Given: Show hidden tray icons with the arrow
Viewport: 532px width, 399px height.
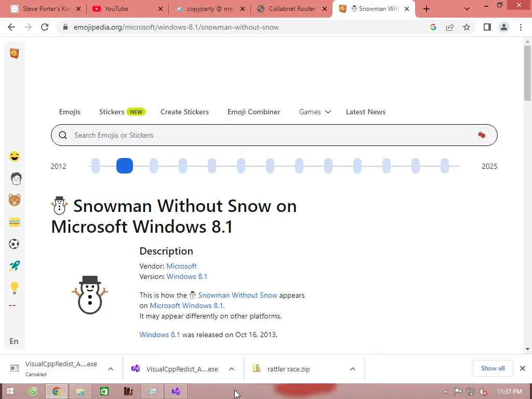Looking at the screenshot, I should 445,392.
